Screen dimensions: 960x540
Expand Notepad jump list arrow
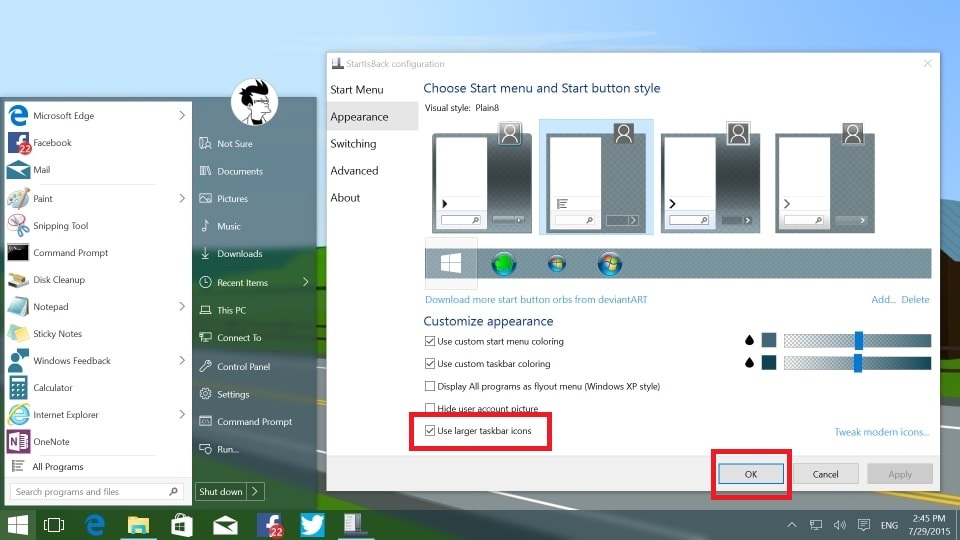(x=182, y=306)
